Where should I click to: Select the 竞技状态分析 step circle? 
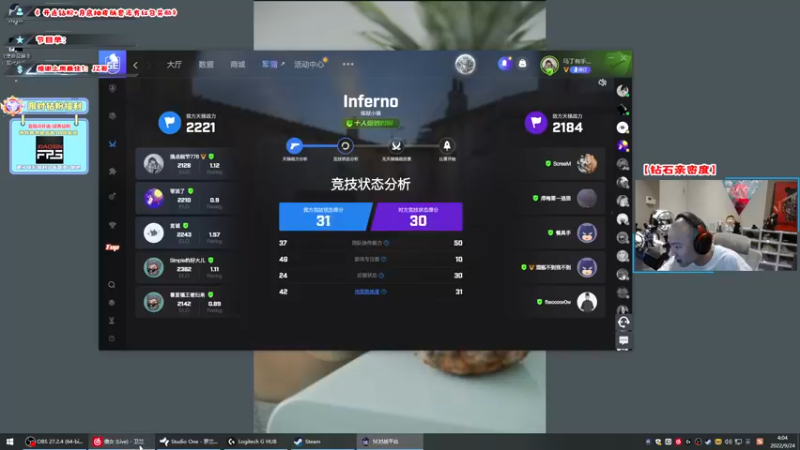tap(345, 146)
